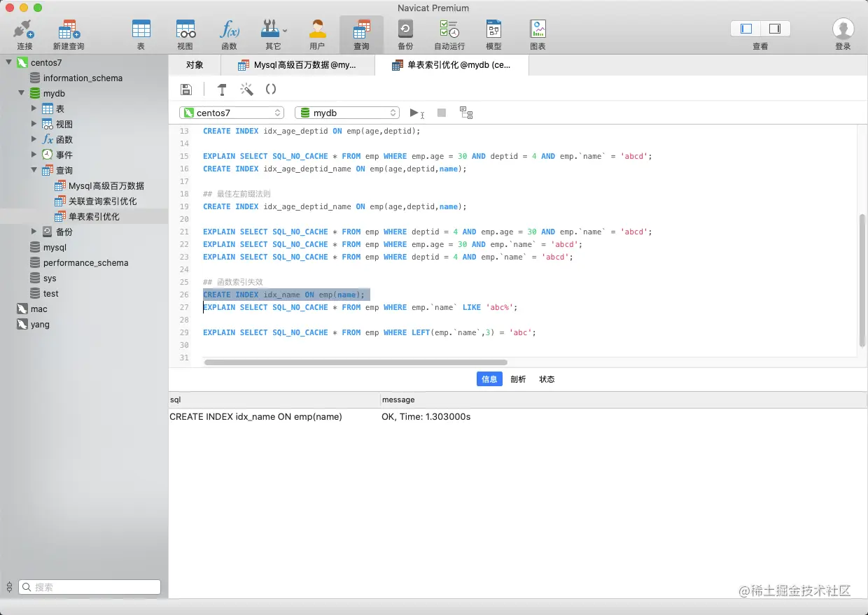Image resolution: width=868 pixels, height=615 pixels.
Task: Expand the 函数 (functions) tree node
Action: coord(34,139)
